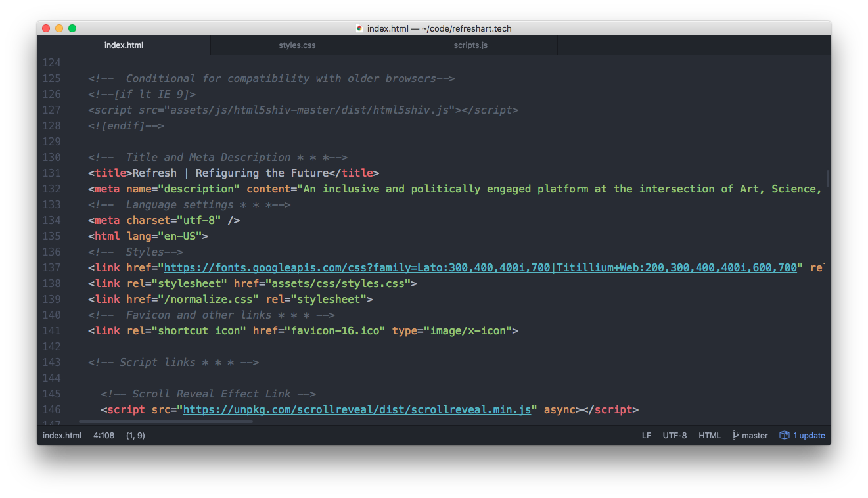Image resolution: width=868 pixels, height=498 pixels.
Task: Click the '<!--[if lt IE 9]>' line
Action: [142, 94]
